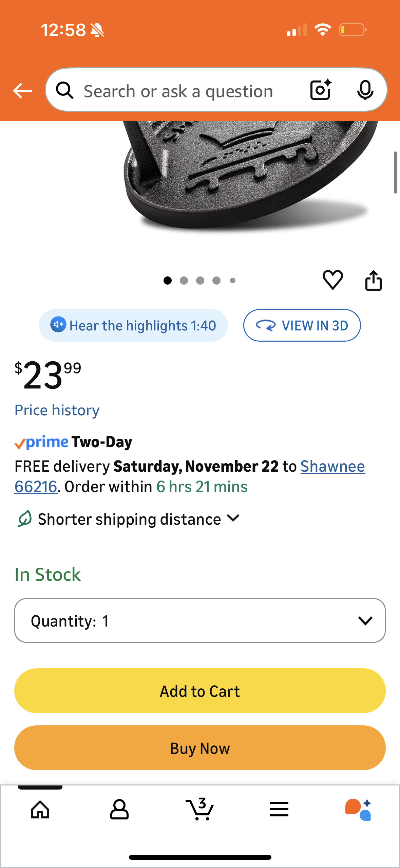Viewport: 400px width, 868px height.
Task: Tap the back arrow
Action: [x=22, y=91]
